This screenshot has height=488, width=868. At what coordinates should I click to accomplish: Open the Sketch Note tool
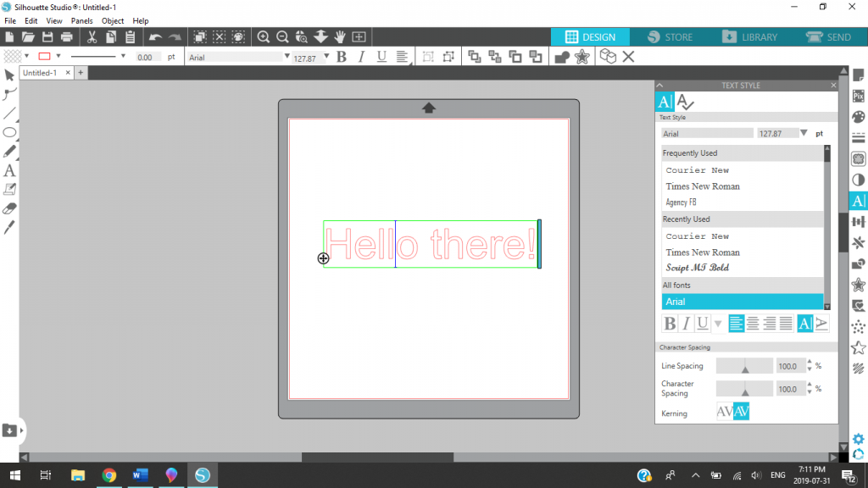click(9, 189)
